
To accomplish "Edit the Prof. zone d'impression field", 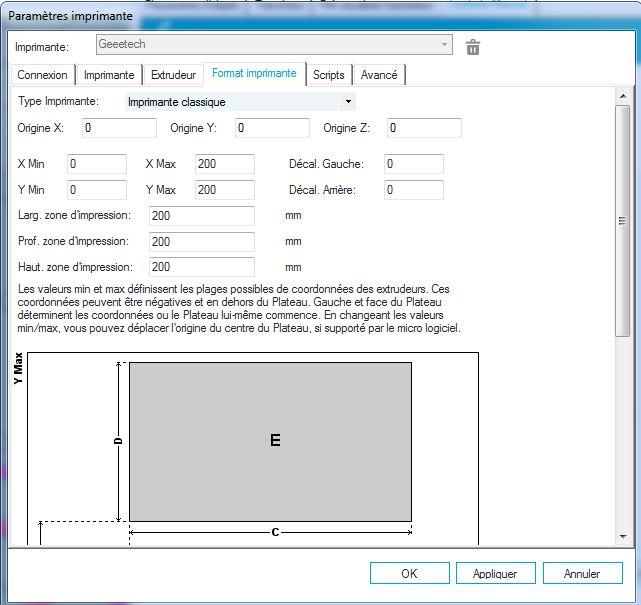I will [x=202, y=242].
